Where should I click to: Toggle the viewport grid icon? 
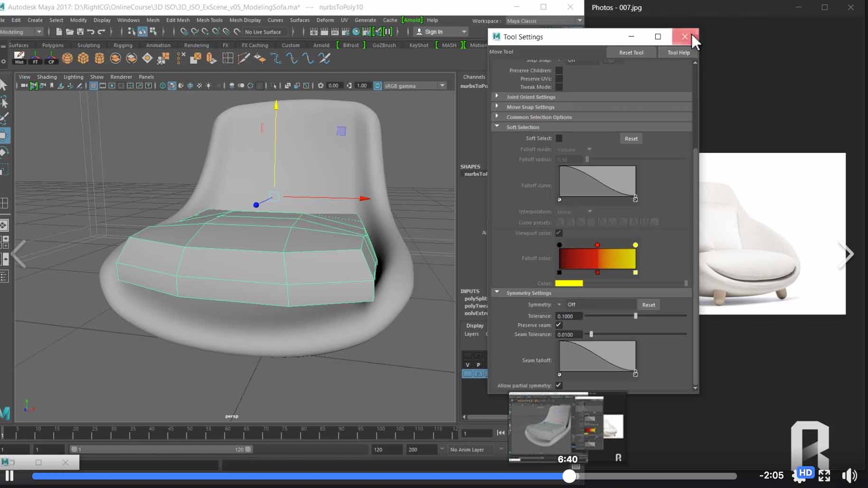[94, 86]
